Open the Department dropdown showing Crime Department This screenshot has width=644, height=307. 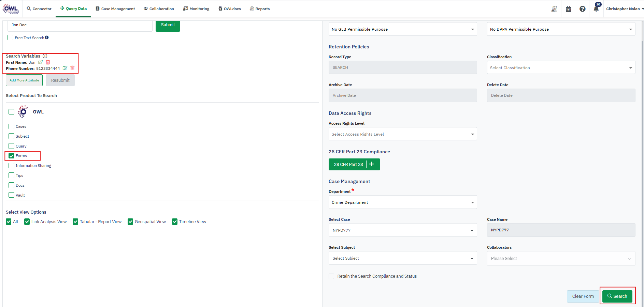402,202
